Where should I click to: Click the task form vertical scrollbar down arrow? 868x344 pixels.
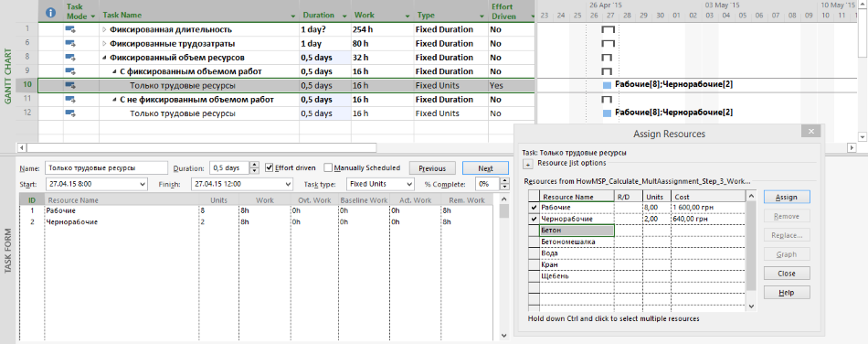[x=503, y=335]
